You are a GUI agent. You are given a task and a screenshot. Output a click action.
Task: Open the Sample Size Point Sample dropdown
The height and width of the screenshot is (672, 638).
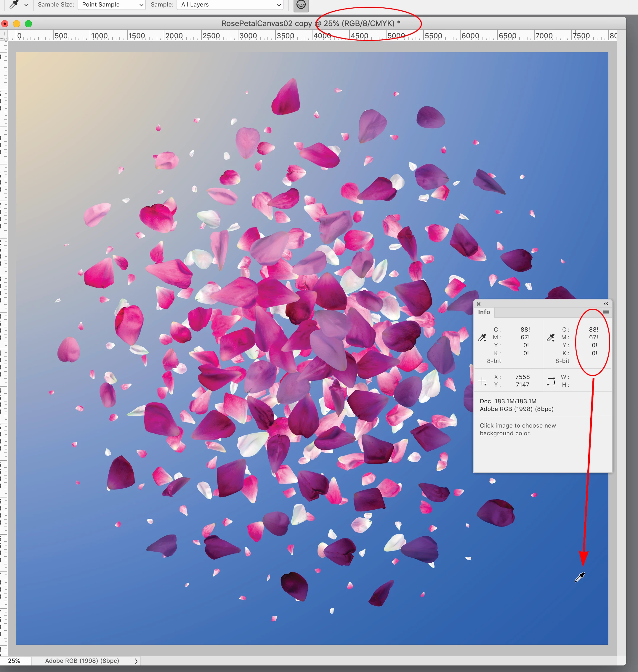(112, 4)
